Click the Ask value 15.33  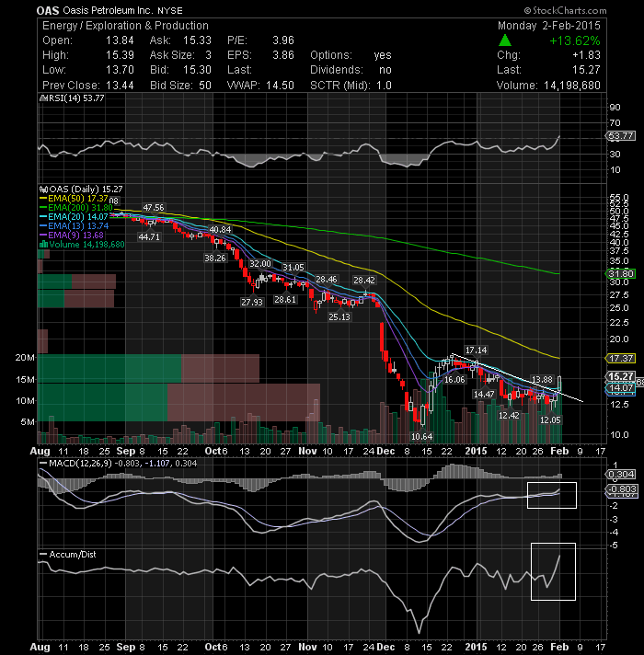[x=197, y=40]
